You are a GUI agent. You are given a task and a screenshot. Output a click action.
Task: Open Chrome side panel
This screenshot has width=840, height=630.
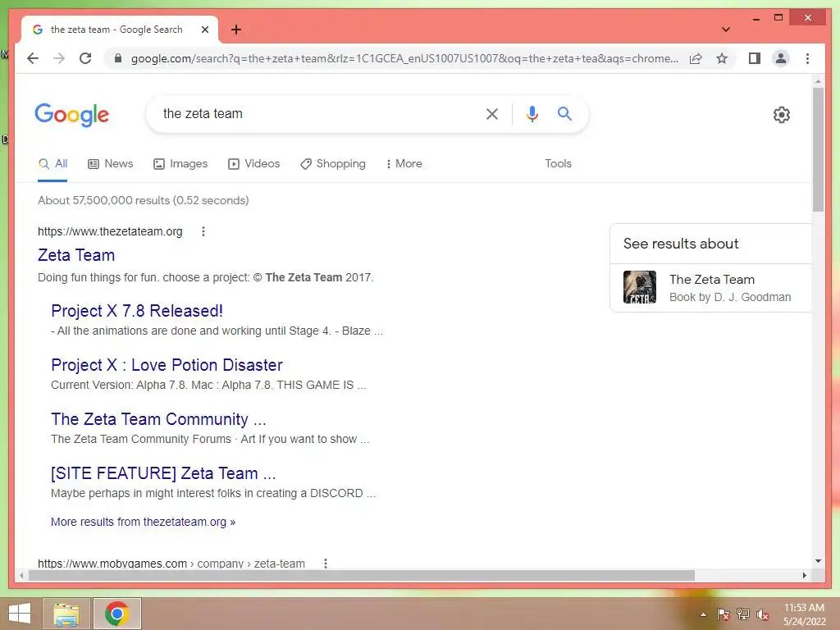(x=755, y=58)
